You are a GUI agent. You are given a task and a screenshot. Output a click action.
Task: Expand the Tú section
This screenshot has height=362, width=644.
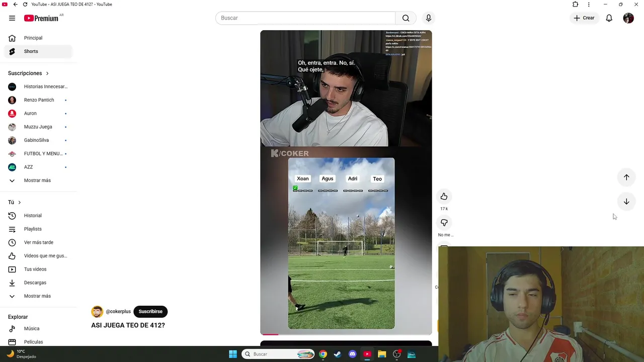15,202
